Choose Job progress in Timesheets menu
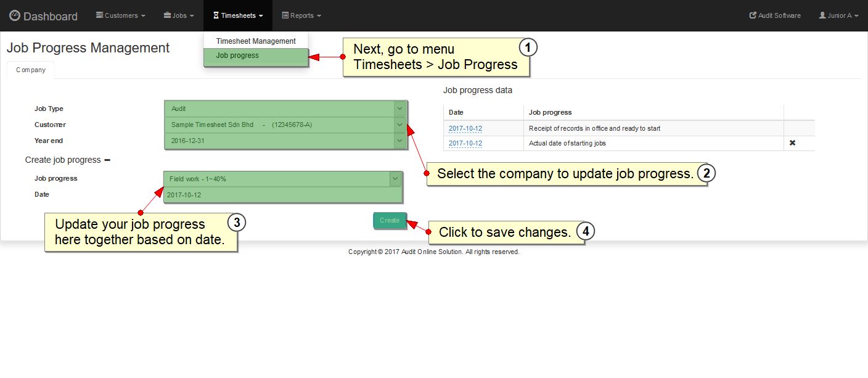 (237, 55)
